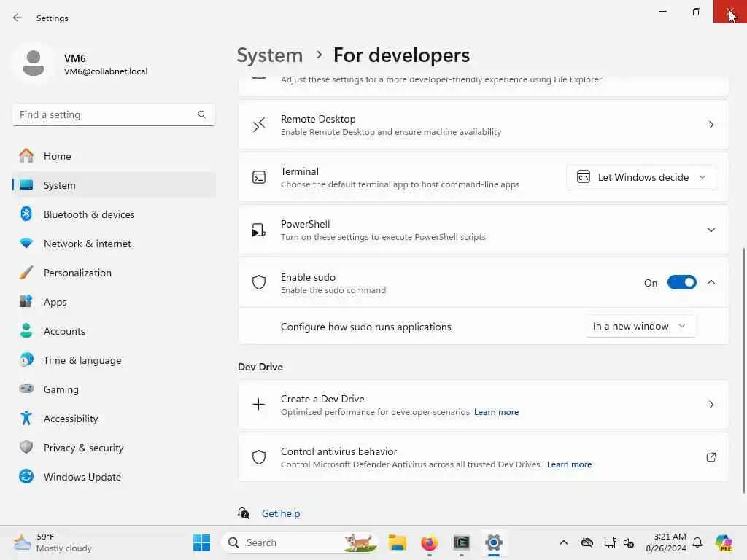Go to Network & internet settings
747x560 pixels.
click(x=113, y=244)
